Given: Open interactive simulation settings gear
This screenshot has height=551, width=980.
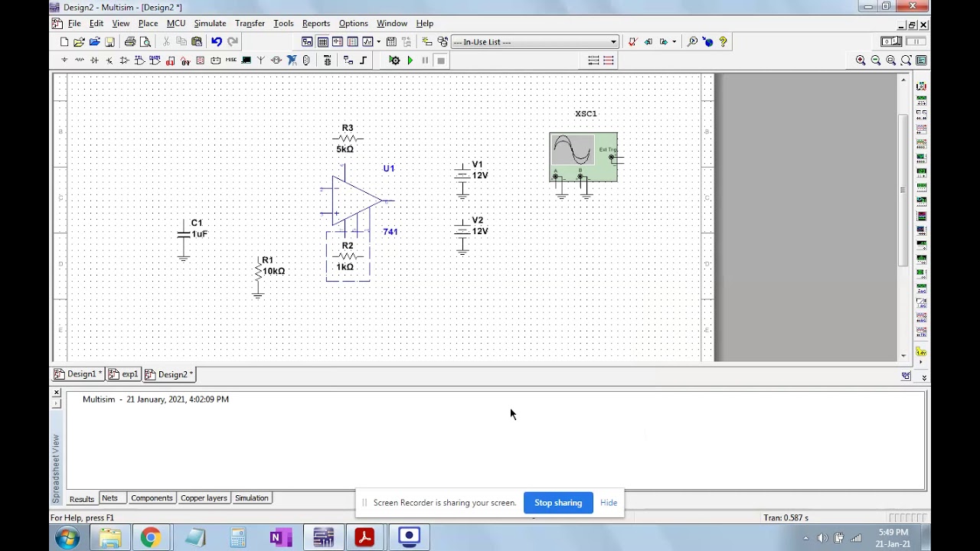Looking at the screenshot, I should [394, 60].
